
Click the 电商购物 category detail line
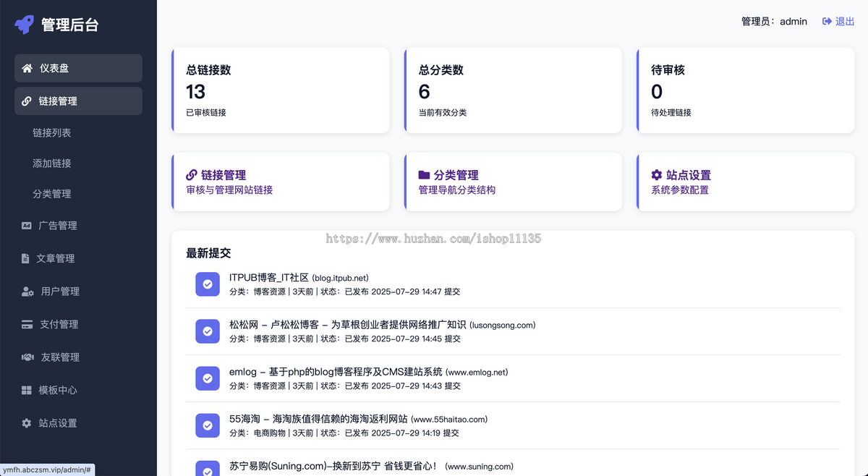coord(344,433)
